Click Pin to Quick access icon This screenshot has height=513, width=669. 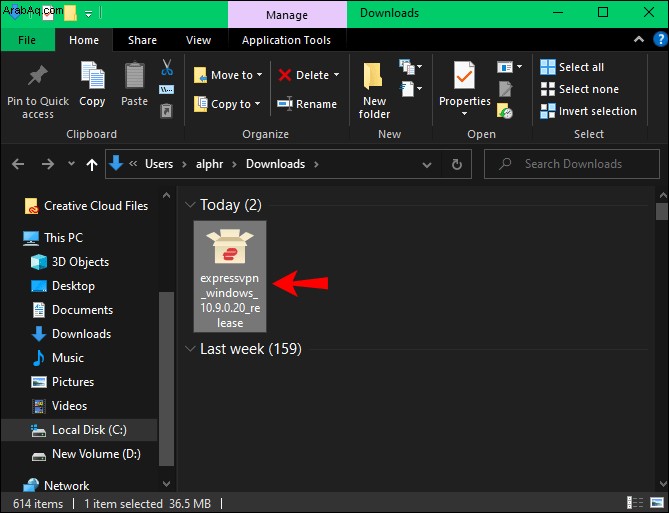pos(38,76)
